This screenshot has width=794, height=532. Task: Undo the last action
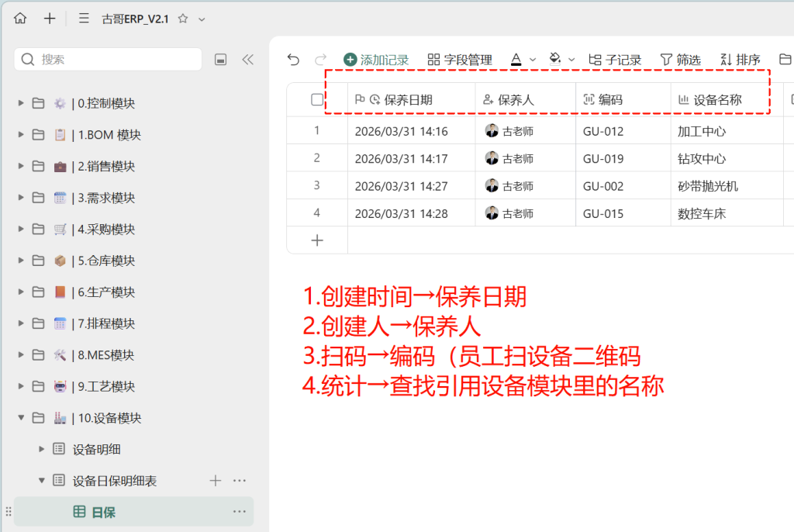point(293,59)
